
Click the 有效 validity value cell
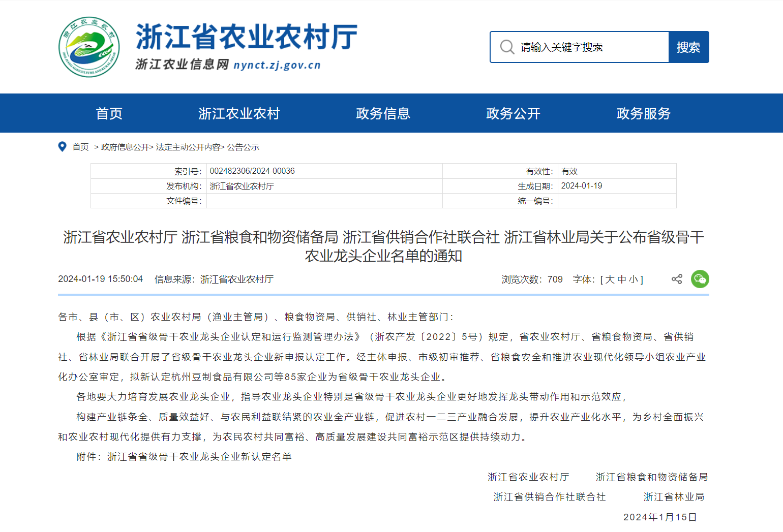coord(617,171)
